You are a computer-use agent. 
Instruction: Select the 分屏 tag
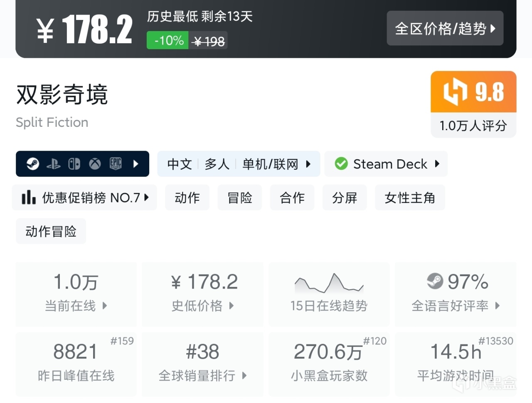(x=345, y=198)
